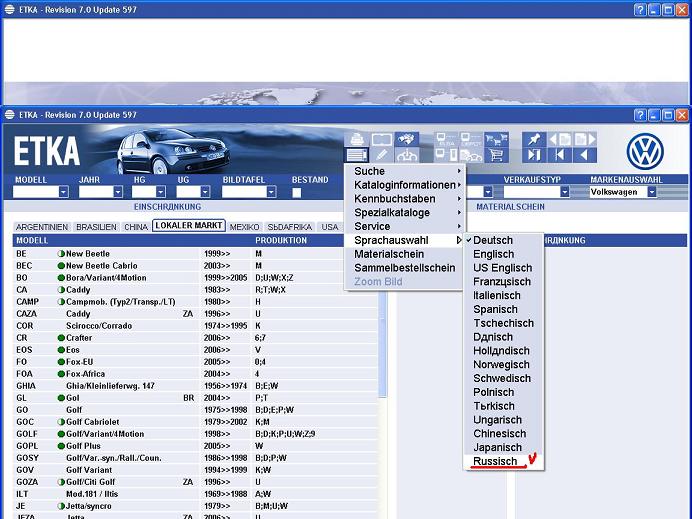Open the BILDTAFEL dropdown
This screenshot has height=519, width=692.
pos(271,192)
